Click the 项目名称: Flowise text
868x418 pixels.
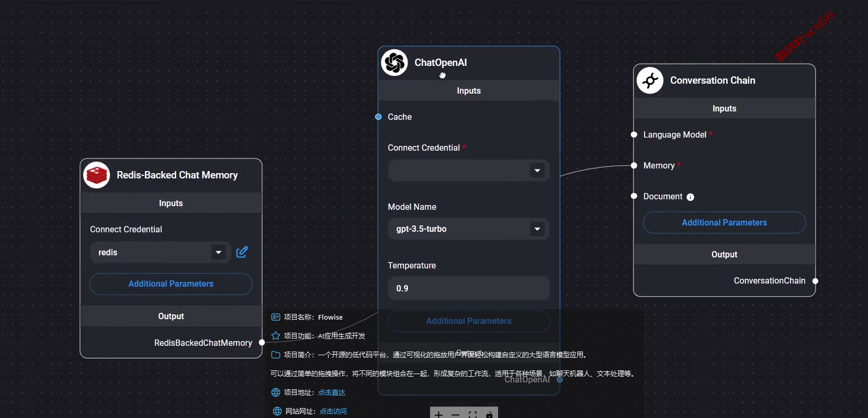click(313, 317)
